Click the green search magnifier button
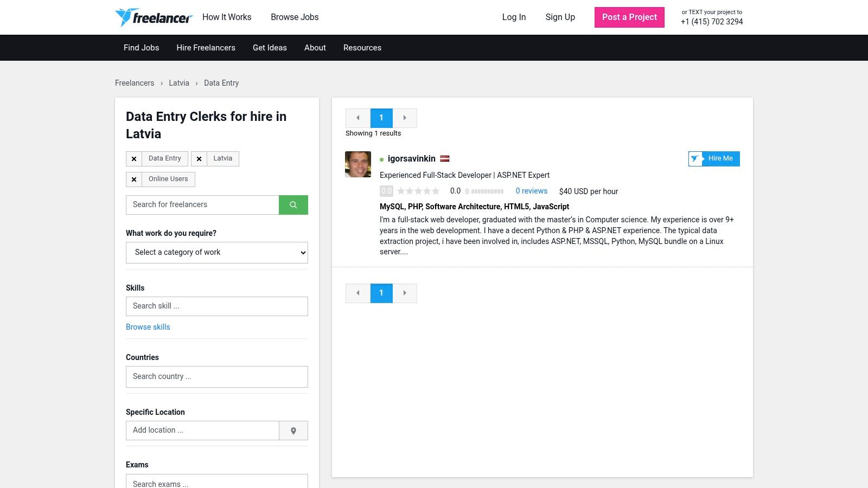Image resolution: width=868 pixels, height=488 pixels. pos(293,205)
